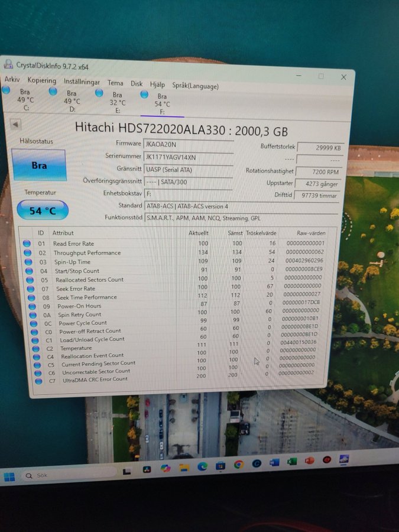Screen dimensions: 399x532
Task: Select the Spin-Up Time row
Action: click(174, 261)
